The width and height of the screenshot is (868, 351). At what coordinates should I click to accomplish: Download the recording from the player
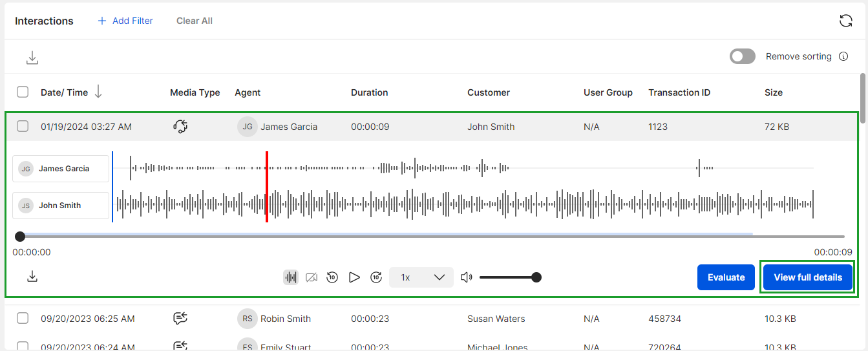click(32, 277)
